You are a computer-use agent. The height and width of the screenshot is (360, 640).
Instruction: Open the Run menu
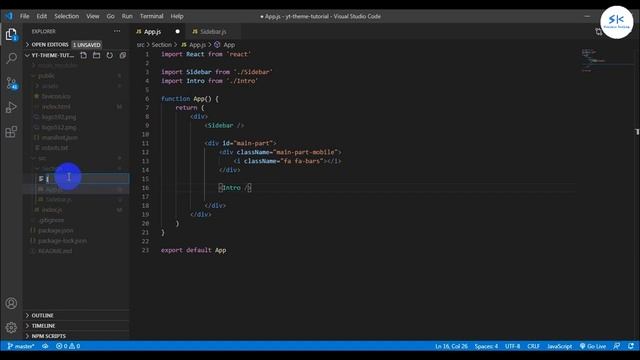coord(127,16)
